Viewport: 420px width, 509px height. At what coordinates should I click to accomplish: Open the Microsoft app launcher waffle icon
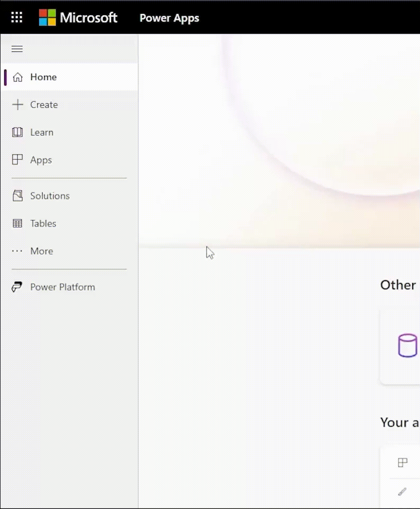pyautogui.click(x=17, y=17)
